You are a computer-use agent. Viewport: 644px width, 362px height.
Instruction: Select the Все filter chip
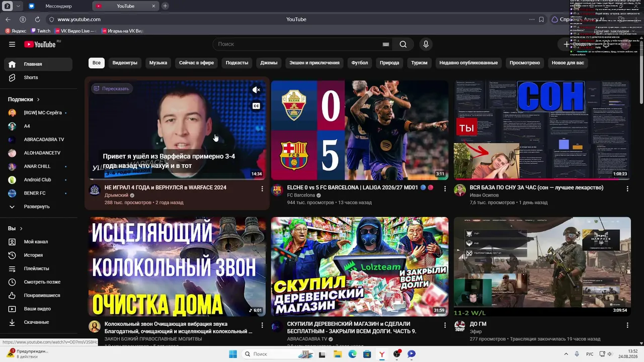(96, 63)
